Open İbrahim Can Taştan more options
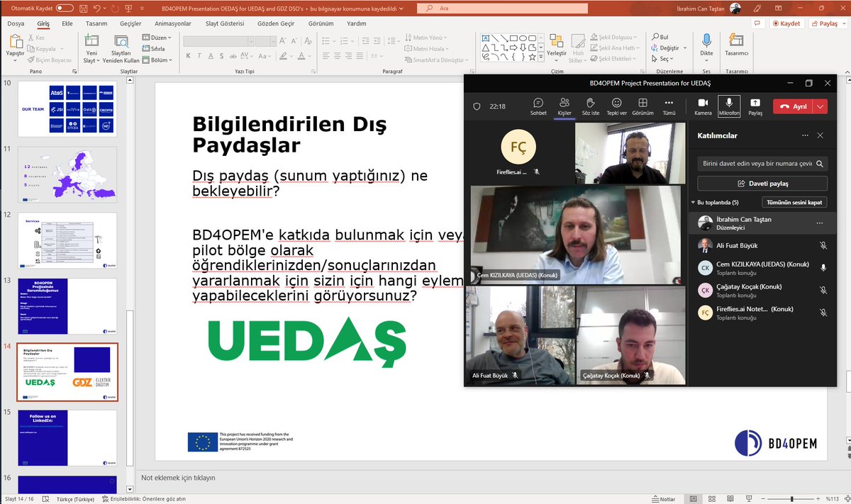Viewport: 851px width, 504px height. (819, 223)
